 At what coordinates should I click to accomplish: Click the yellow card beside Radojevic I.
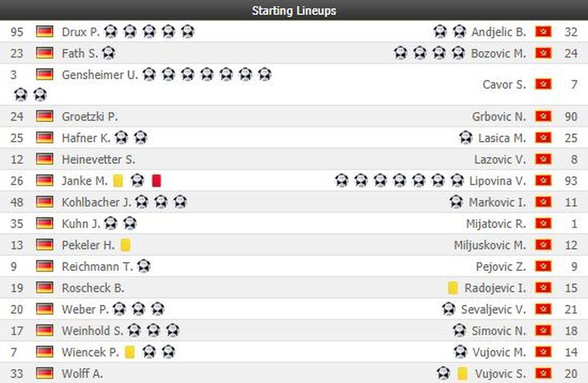pyautogui.click(x=453, y=288)
